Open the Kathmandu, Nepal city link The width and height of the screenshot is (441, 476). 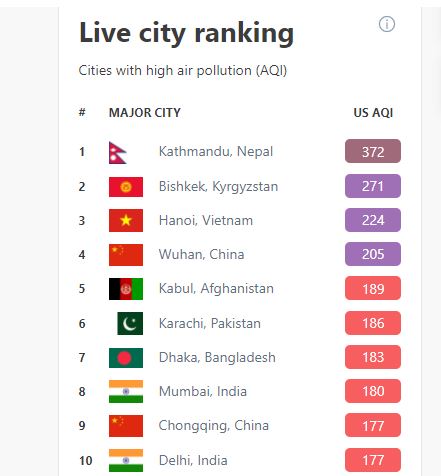[216, 152]
